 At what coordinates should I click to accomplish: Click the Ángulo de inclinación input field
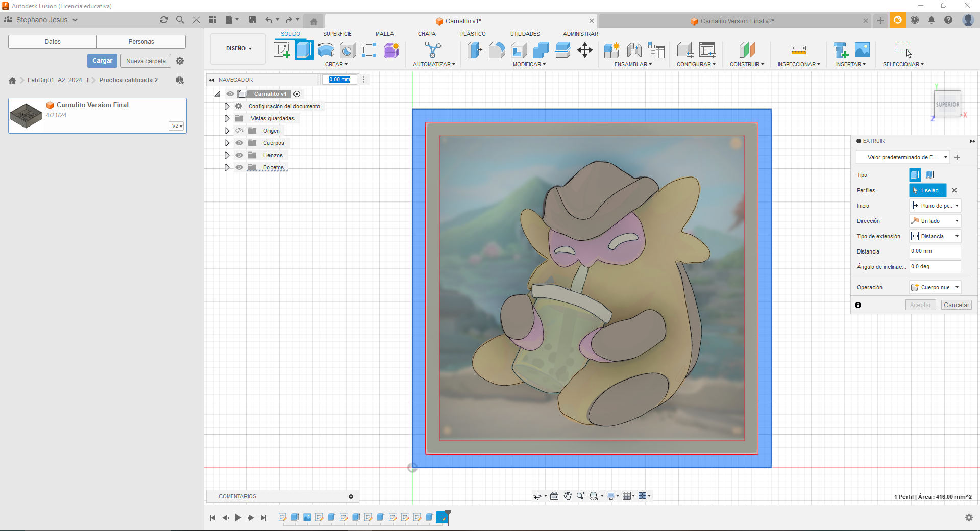935,267
